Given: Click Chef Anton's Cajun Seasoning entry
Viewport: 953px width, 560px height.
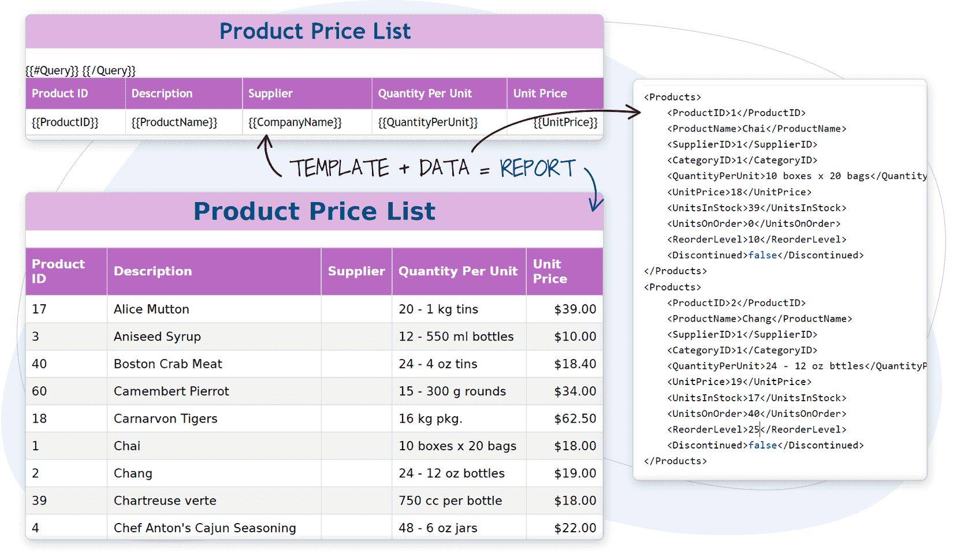Looking at the screenshot, I should (x=204, y=528).
